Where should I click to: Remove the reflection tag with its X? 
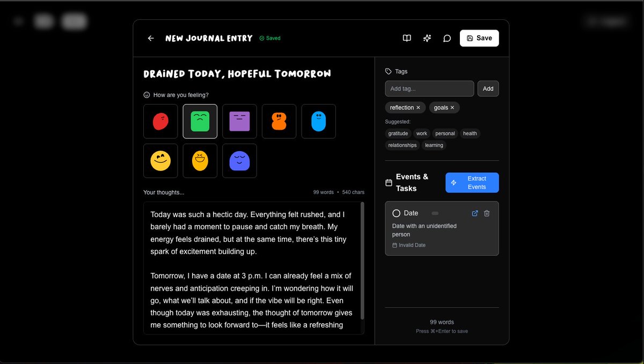pyautogui.click(x=419, y=108)
